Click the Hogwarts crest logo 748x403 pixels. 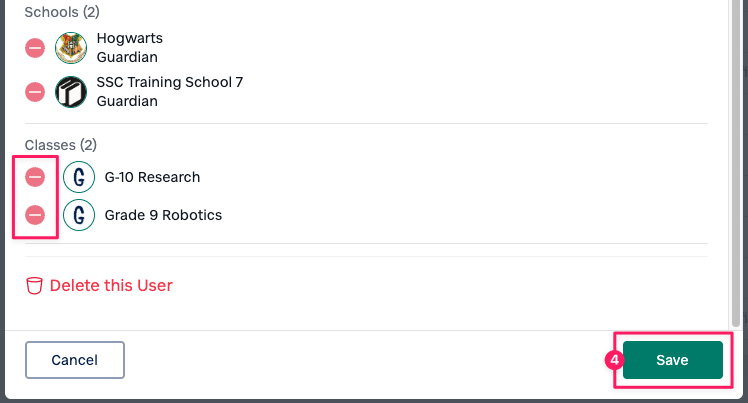tap(71, 47)
